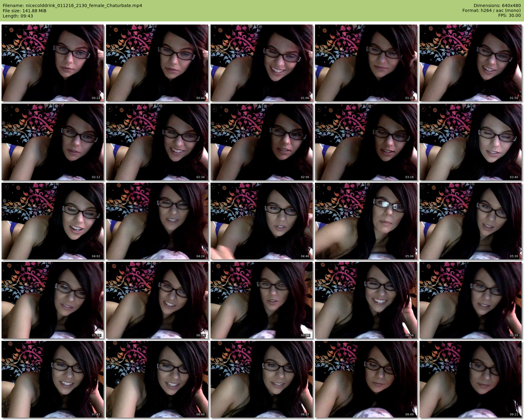The image size is (524, 420).
Task: Select the thumbnail frame at 01:28
Action: click(366, 63)
